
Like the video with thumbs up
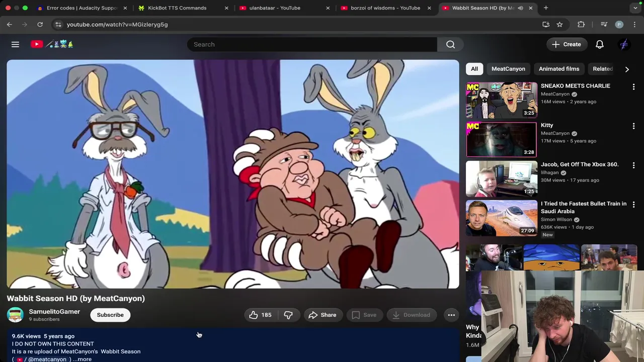click(260, 315)
